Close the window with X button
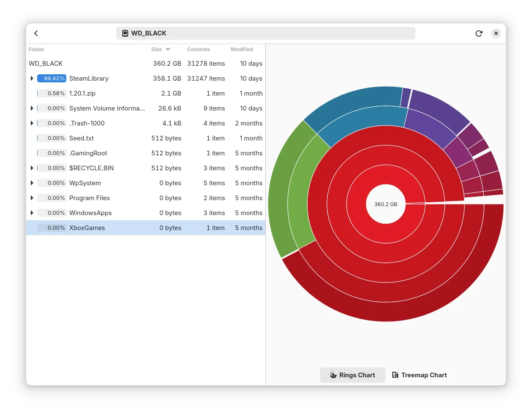Screen dimensions: 532x414 click(496, 33)
